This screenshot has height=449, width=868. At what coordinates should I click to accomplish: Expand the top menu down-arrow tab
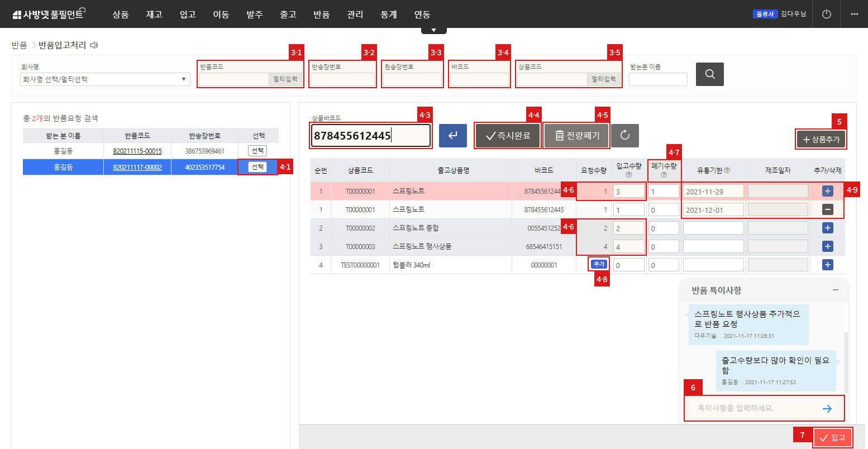[x=433, y=30]
